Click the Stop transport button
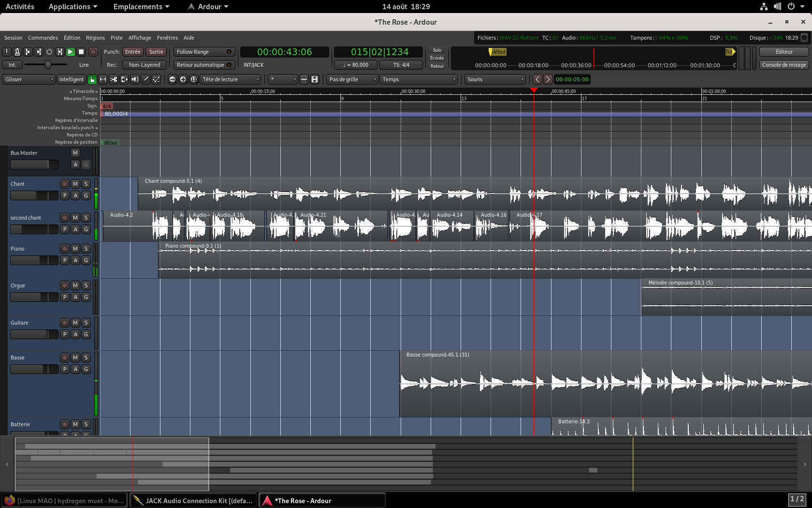812x508 pixels. click(x=81, y=52)
